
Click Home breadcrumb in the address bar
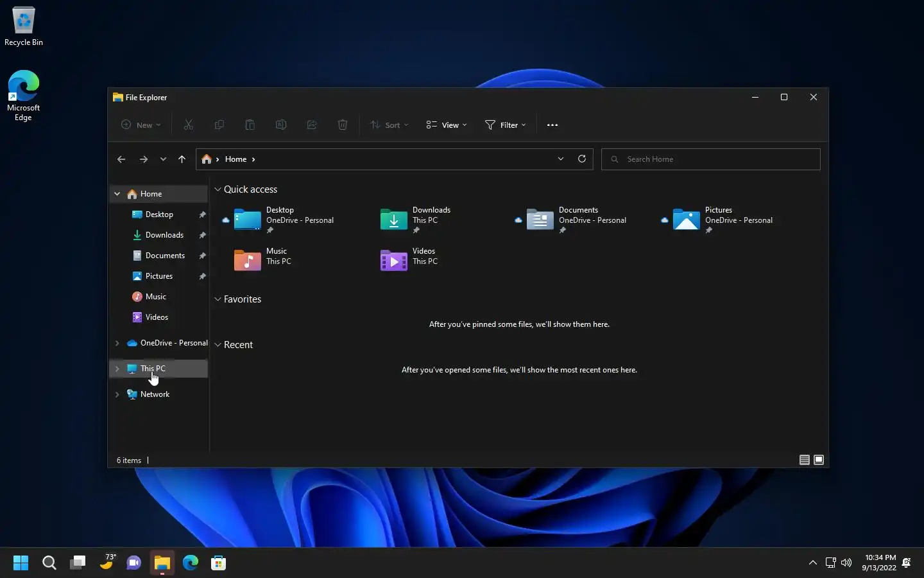coord(235,159)
